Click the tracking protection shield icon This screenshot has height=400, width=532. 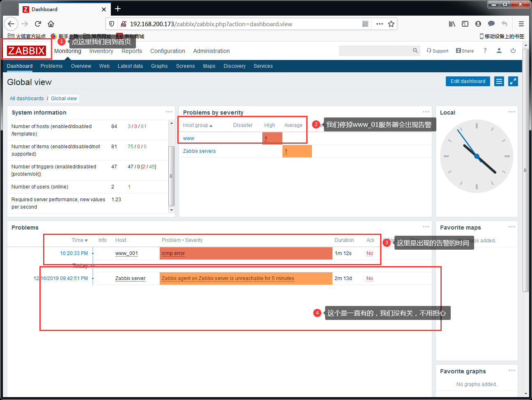coord(112,24)
